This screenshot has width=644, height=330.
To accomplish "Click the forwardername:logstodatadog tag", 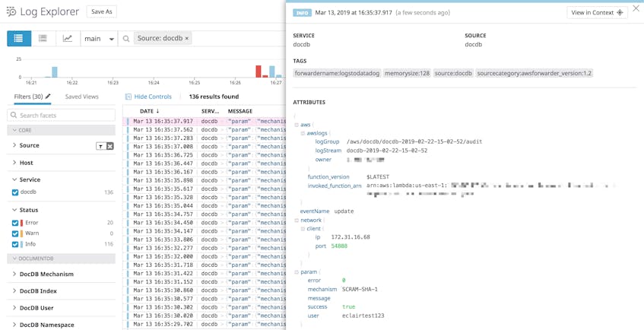I will tap(337, 73).
